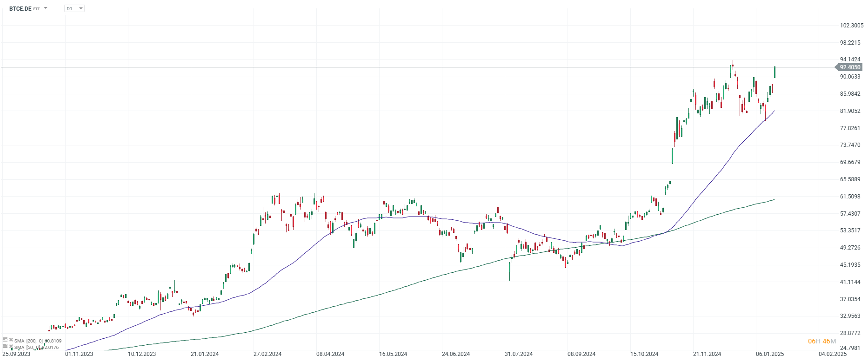This screenshot has width=868, height=362.
Task: Click the 24.7981 bottom price label
Action: pos(850,348)
